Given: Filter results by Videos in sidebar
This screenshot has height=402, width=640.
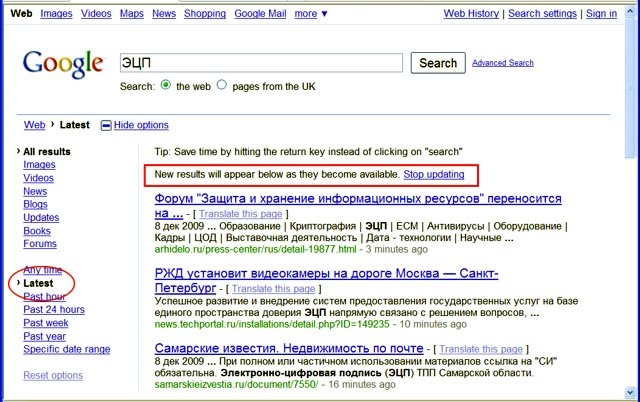Looking at the screenshot, I should (38, 178).
